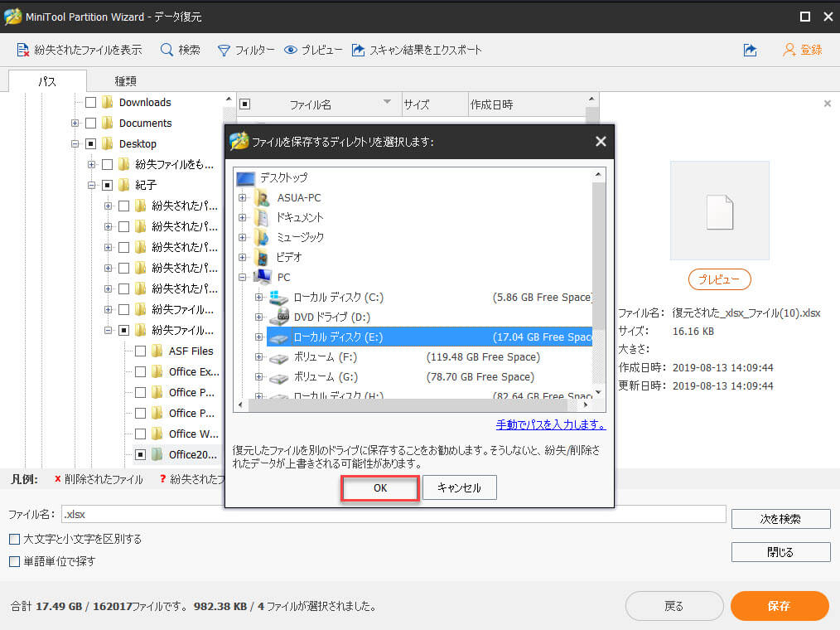Click the export share icon near top right
The width and height of the screenshot is (840, 630).
click(750, 50)
